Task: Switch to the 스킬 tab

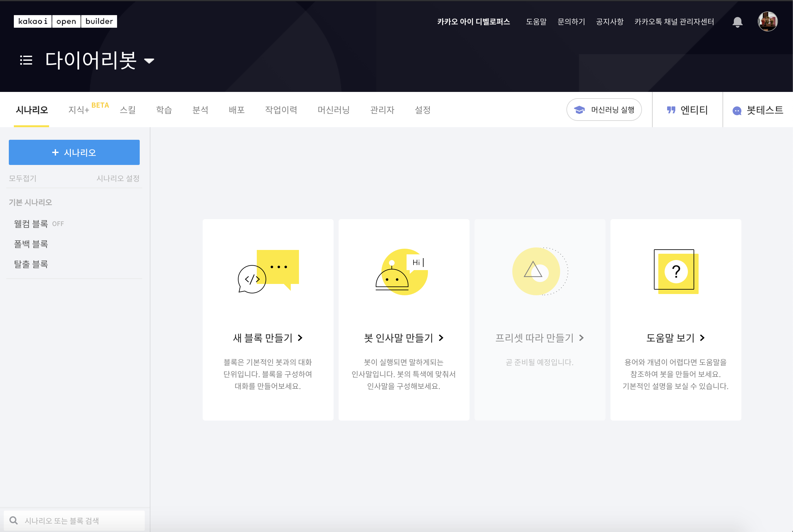Action: 127,110
